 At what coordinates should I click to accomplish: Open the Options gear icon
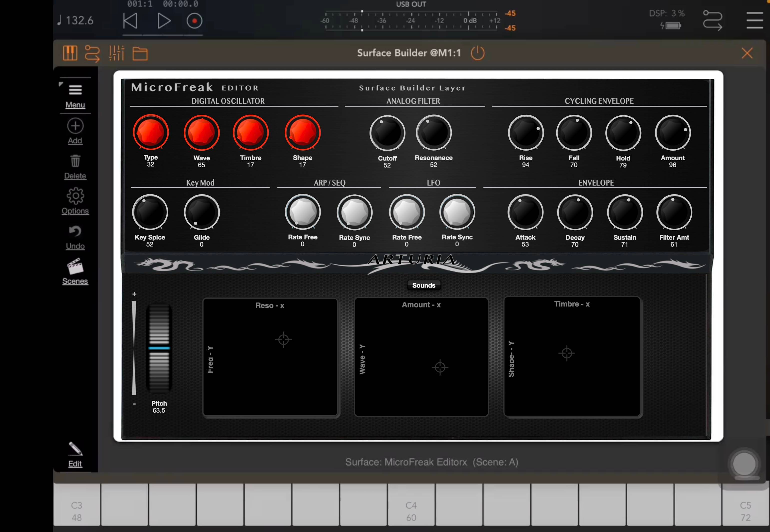(75, 196)
